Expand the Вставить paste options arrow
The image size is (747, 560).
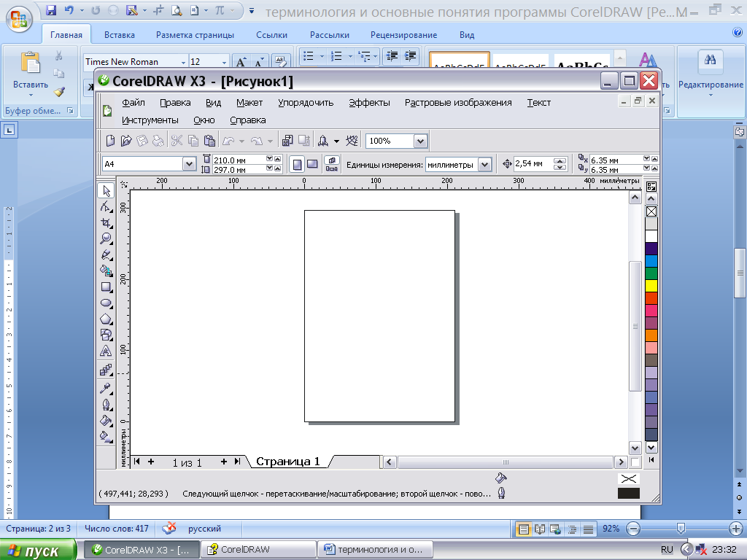[x=31, y=96]
